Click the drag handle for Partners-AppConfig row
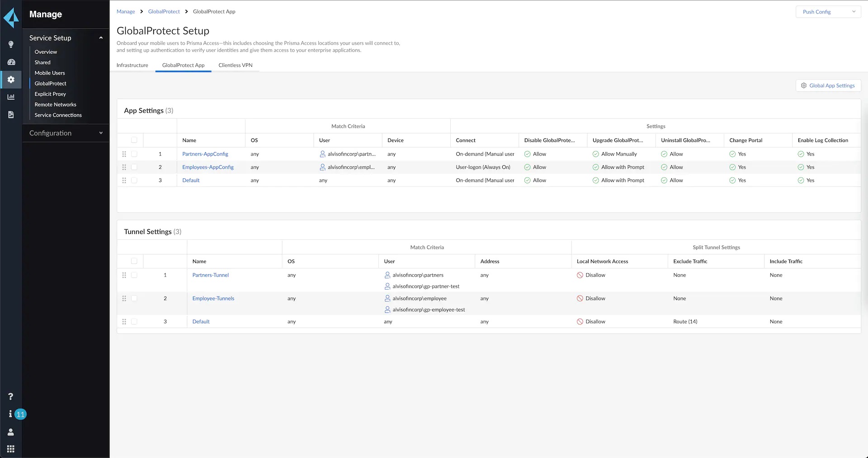This screenshot has width=868, height=458. tap(124, 154)
